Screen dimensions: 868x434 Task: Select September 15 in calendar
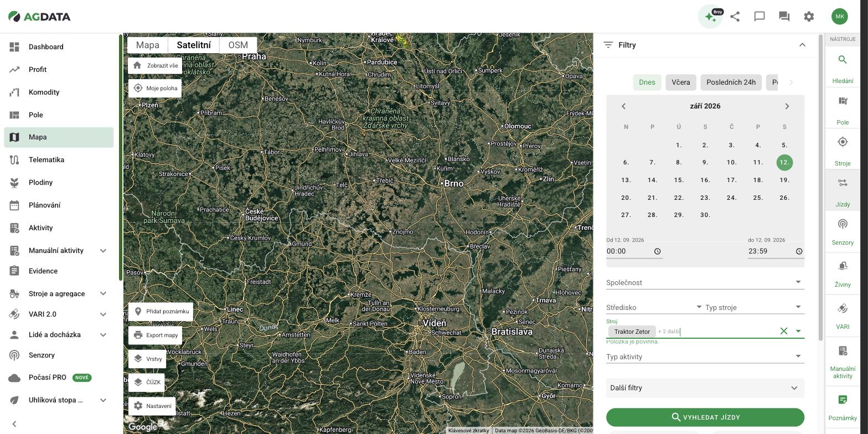(679, 180)
